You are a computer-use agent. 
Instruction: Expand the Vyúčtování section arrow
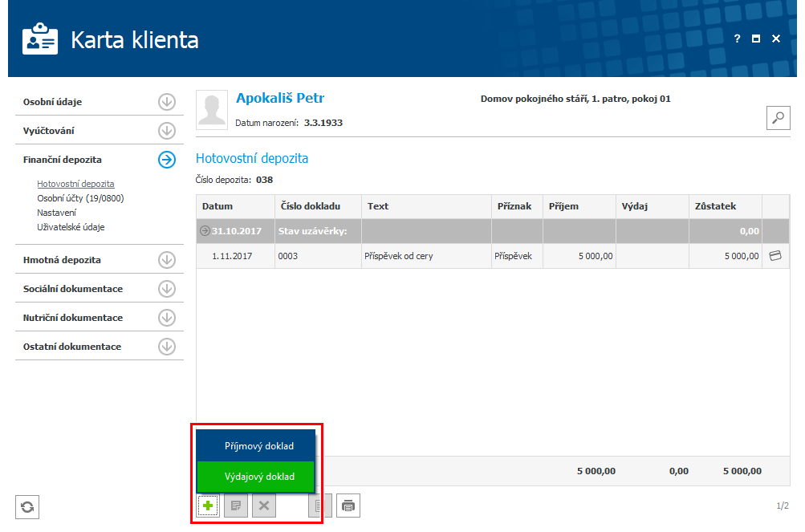(166, 131)
